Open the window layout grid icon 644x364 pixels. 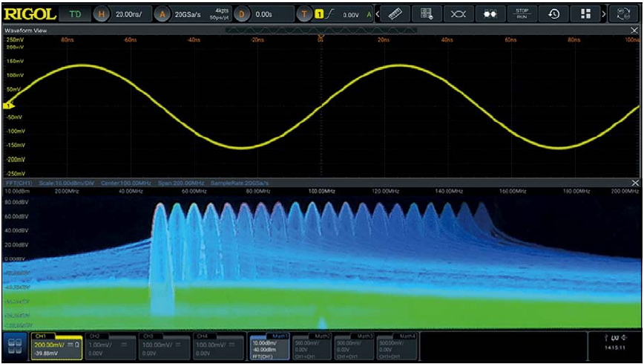pyautogui.click(x=585, y=13)
